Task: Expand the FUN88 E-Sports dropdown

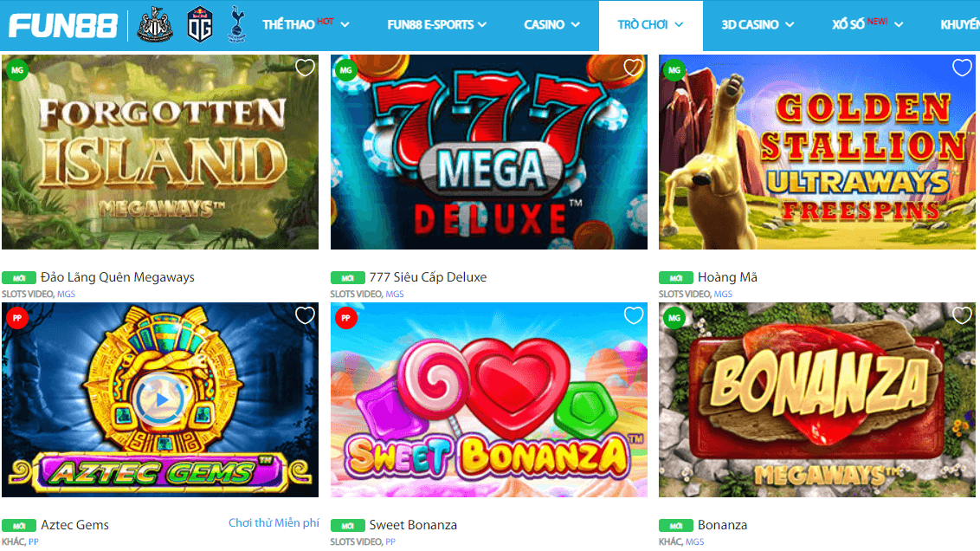Action: [x=437, y=24]
